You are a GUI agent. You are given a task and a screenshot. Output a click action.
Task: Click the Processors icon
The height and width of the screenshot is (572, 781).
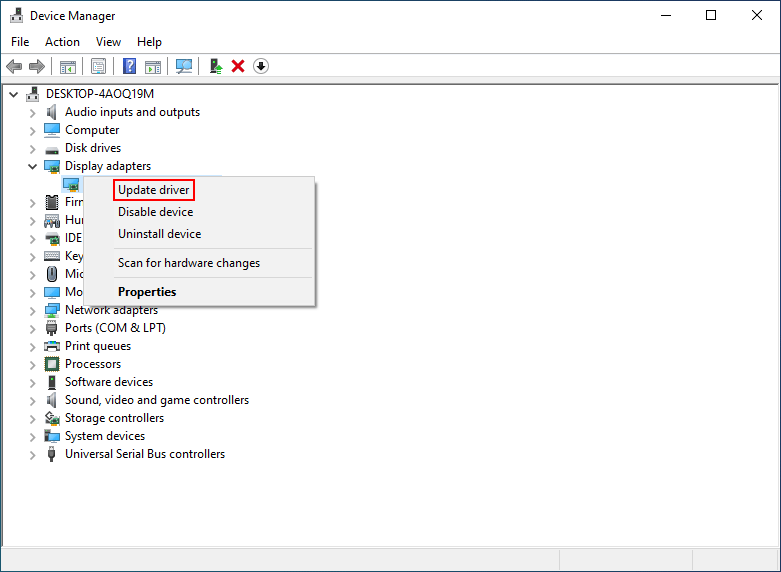pos(52,364)
